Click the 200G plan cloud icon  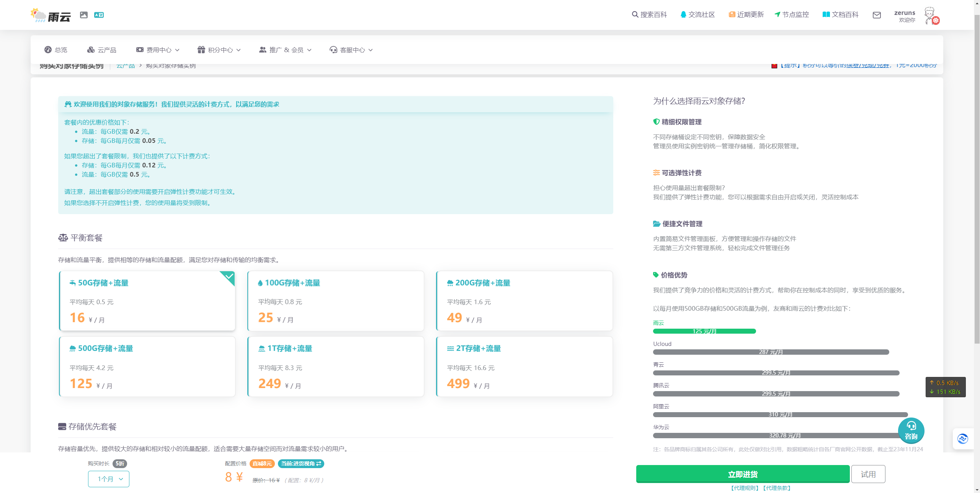coord(450,283)
